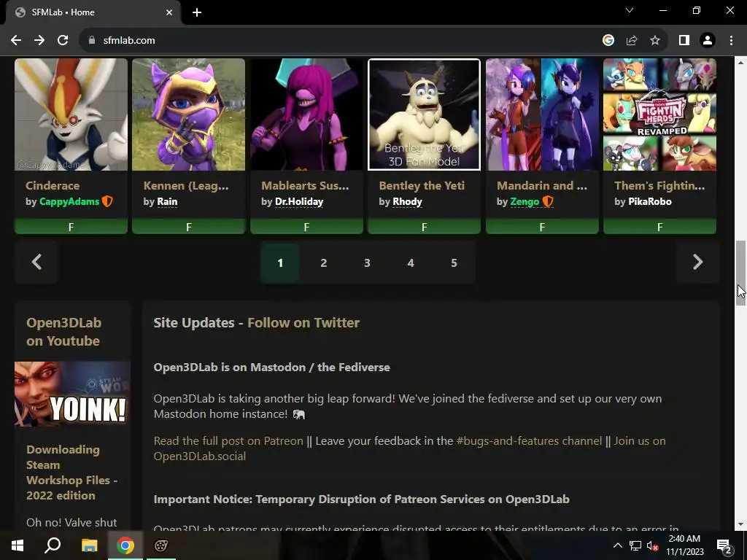
Task: Bookmark this tab with star icon
Action: pos(655,41)
